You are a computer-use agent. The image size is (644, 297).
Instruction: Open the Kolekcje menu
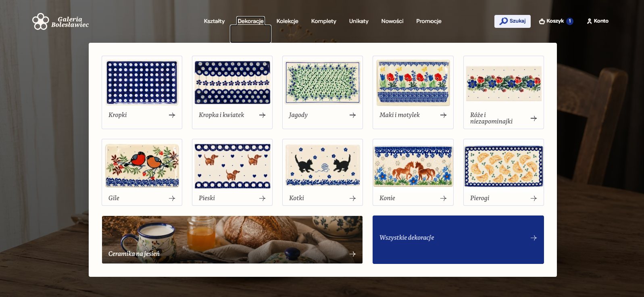click(x=288, y=21)
